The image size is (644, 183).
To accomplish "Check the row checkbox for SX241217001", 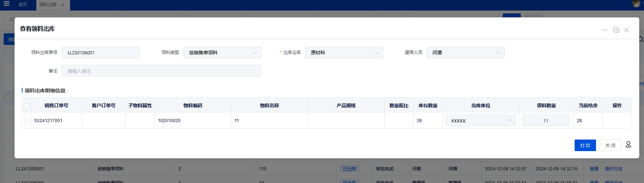I will [x=27, y=121].
